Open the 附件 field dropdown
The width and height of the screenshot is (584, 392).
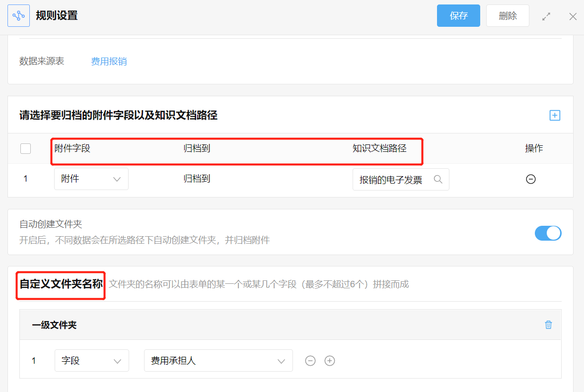[x=91, y=179]
